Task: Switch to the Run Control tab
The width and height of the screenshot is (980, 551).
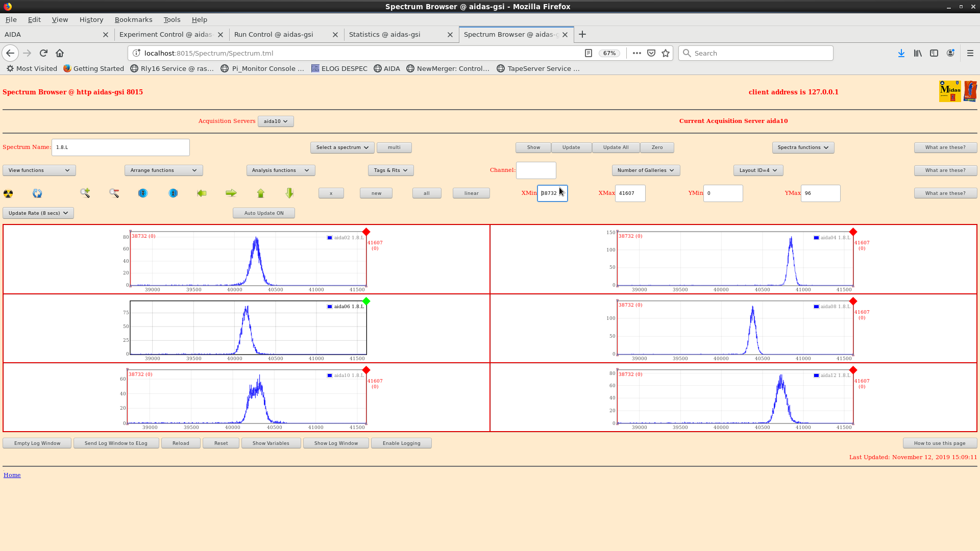Action: [x=274, y=35]
